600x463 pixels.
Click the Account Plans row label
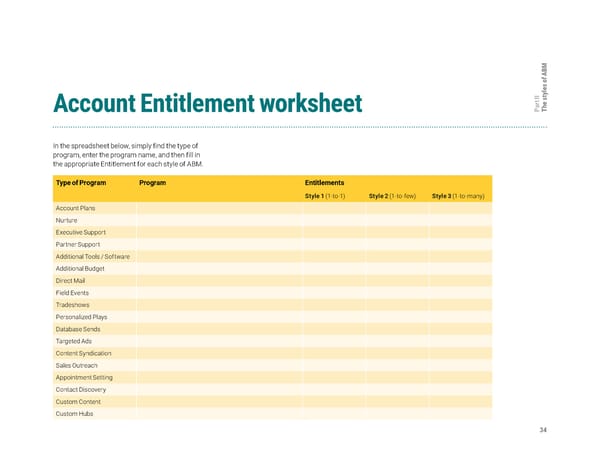tap(76, 208)
